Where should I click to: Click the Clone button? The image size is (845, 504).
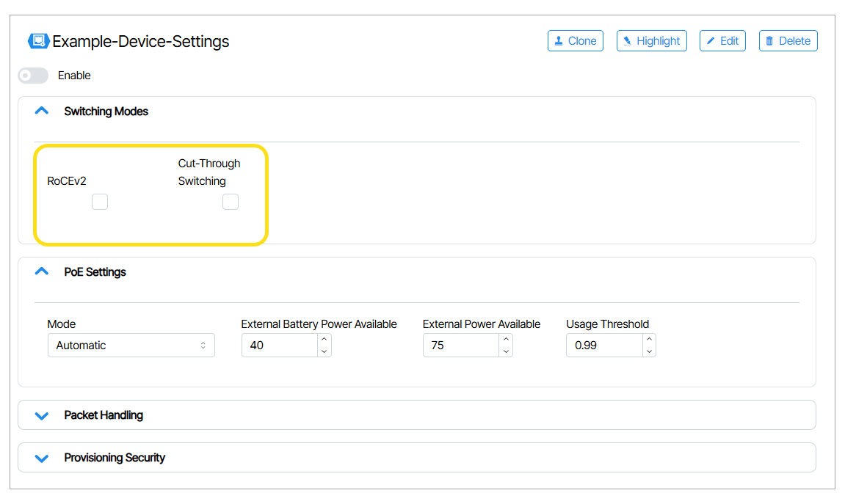[x=575, y=41]
